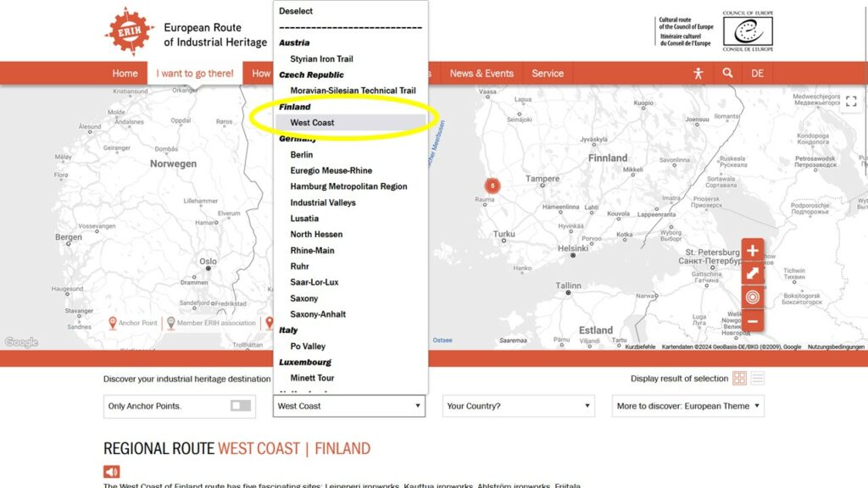Image resolution: width=868 pixels, height=488 pixels.
Task: Choose Saxony in the route list
Action: (x=304, y=298)
